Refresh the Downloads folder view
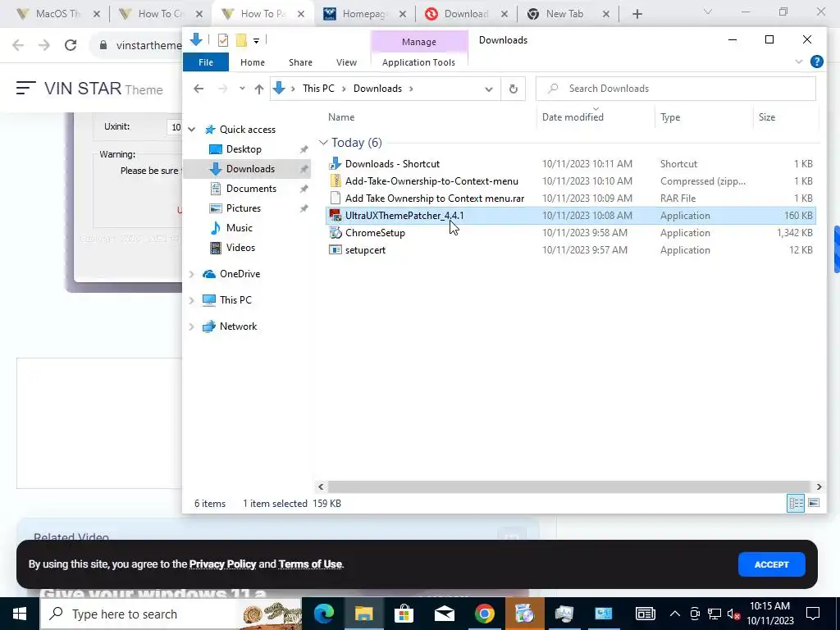 [x=514, y=89]
